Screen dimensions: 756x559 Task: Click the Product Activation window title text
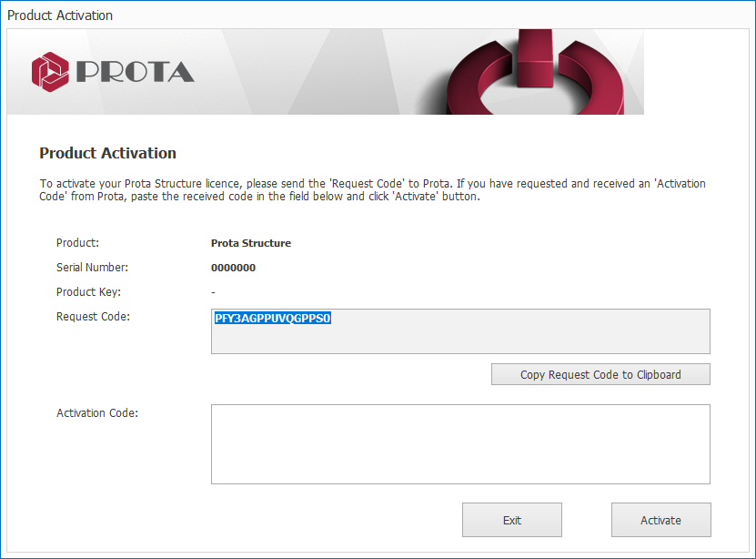60,15
